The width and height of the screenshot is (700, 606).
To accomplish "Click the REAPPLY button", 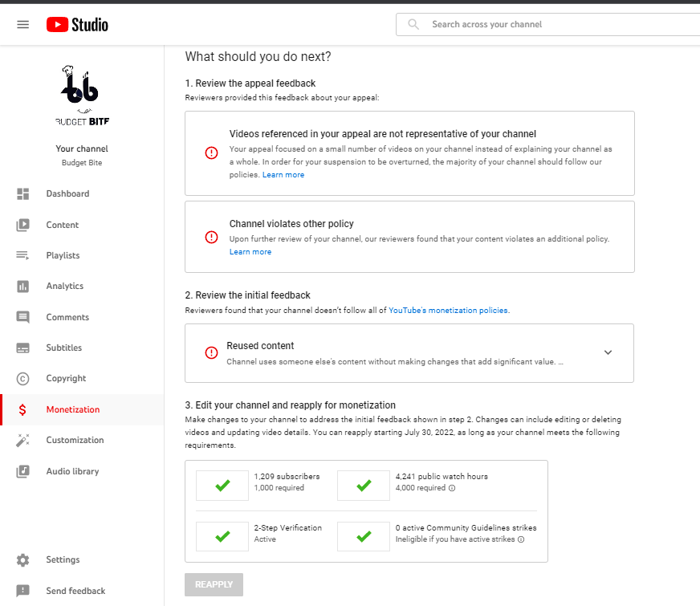I will point(214,584).
